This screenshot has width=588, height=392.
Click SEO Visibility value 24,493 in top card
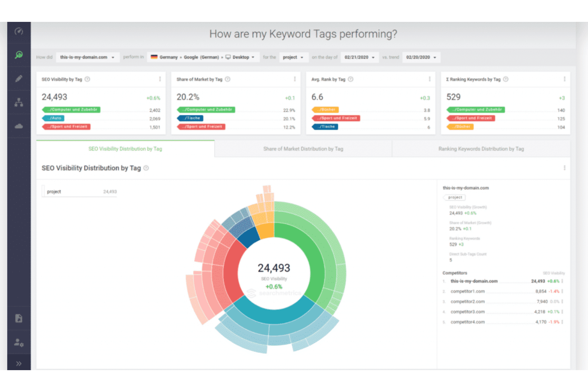(54, 97)
